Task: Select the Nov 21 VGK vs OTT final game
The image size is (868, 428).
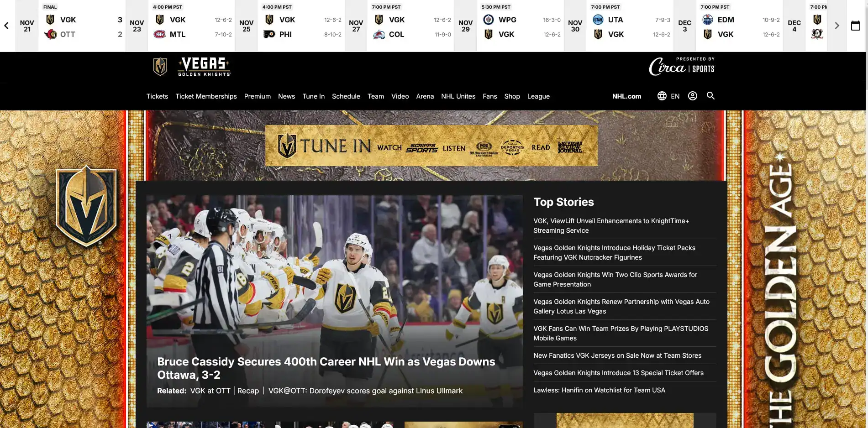Action: (x=82, y=26)
